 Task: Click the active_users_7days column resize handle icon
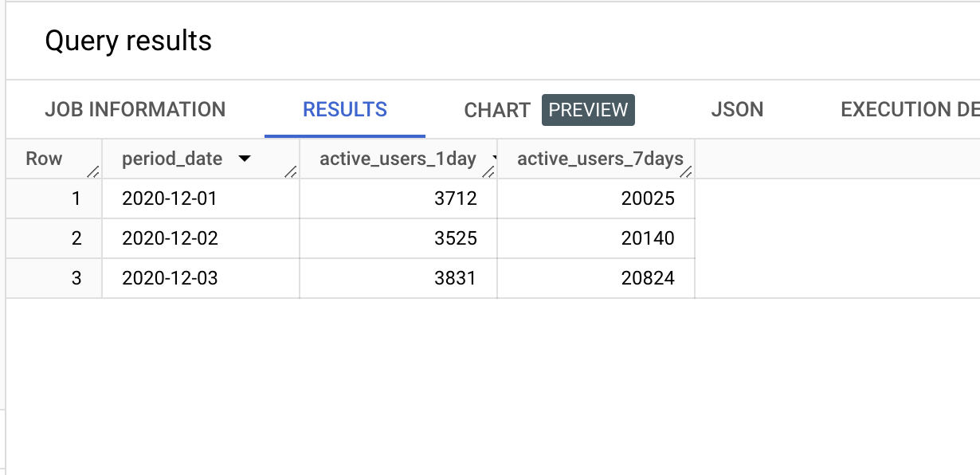pos(686,171)
